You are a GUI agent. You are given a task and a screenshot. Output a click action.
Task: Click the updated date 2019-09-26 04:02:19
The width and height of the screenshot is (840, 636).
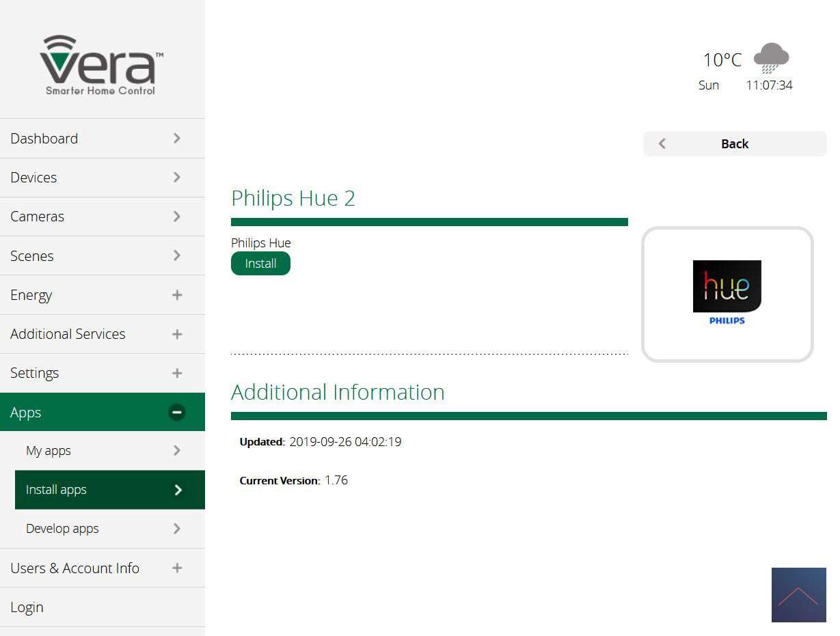coord(345,441)
